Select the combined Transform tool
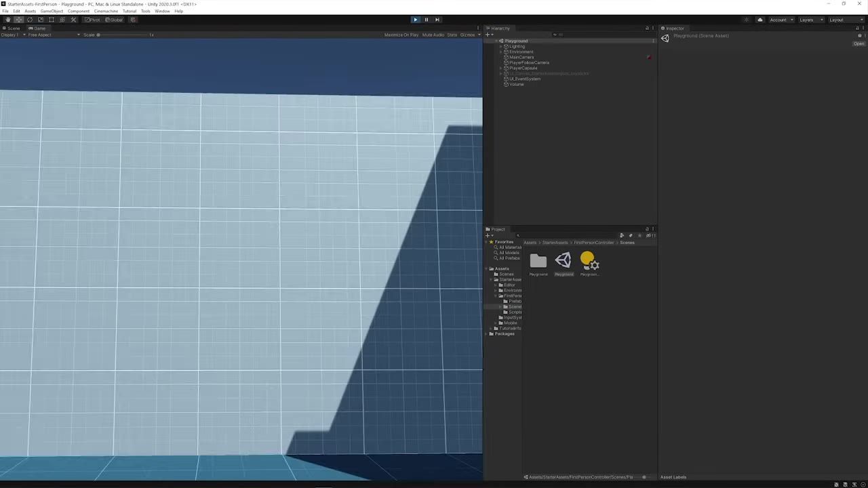The height and width of the screenshot is (488, 868). click(62, 20)
